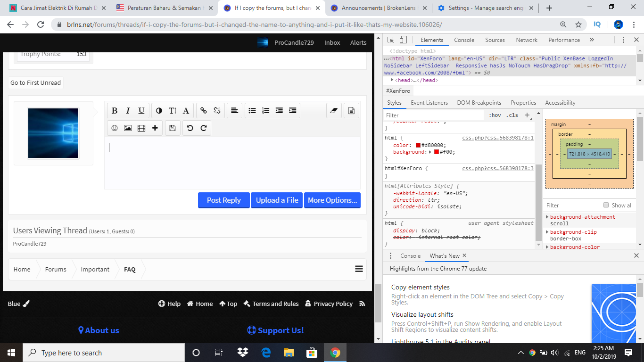Click the Post Reply button

[224, 200]
